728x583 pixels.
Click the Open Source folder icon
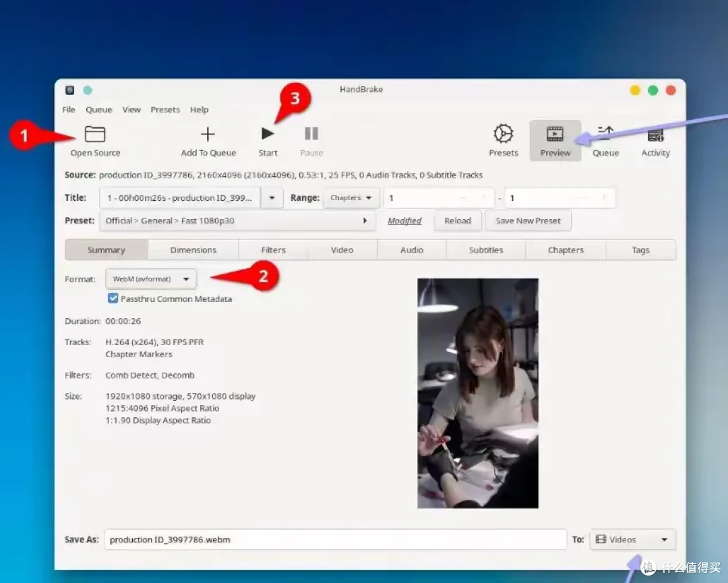point(95,134)
